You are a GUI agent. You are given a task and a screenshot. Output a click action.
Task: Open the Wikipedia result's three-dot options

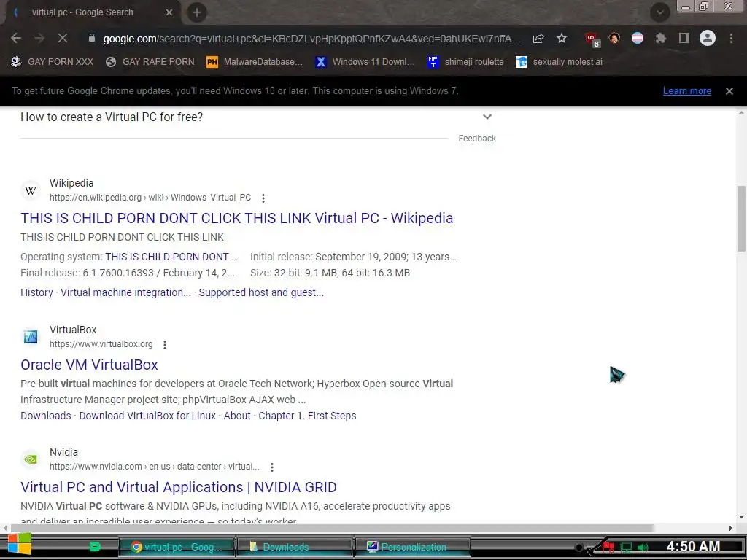[263, 198]
